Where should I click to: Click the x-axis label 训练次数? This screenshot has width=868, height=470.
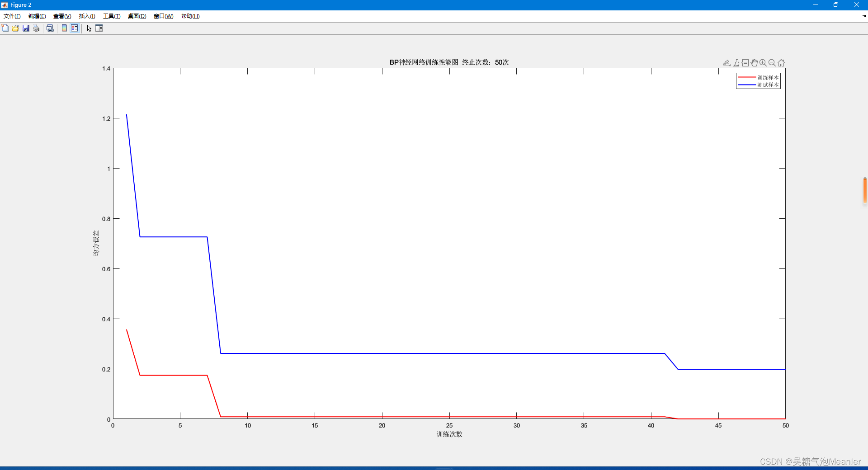tap(449, 434)
